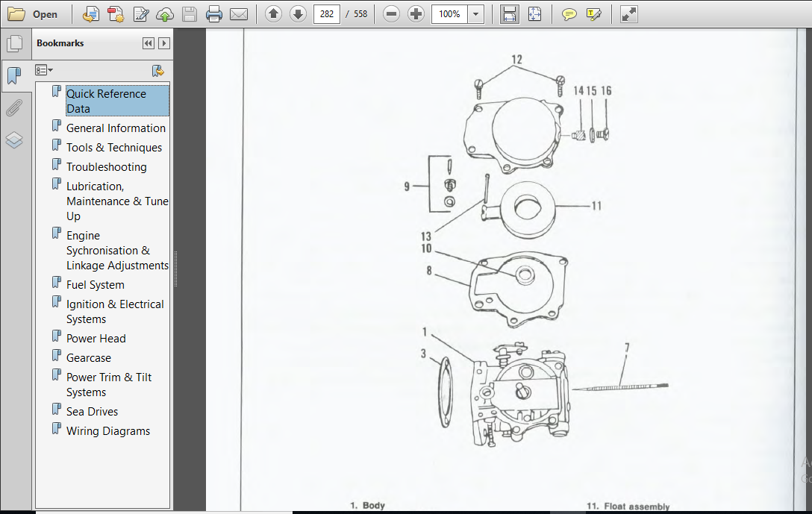The image size is (812, 514).
Task: Click the upload to cloud icon
Action: pos(165,14)
